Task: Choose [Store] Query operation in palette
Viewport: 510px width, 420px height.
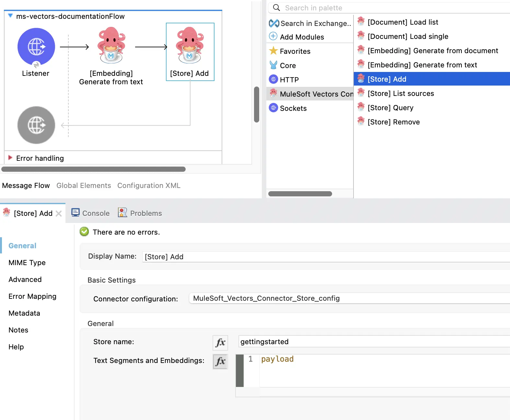Action: coord(390,108)
